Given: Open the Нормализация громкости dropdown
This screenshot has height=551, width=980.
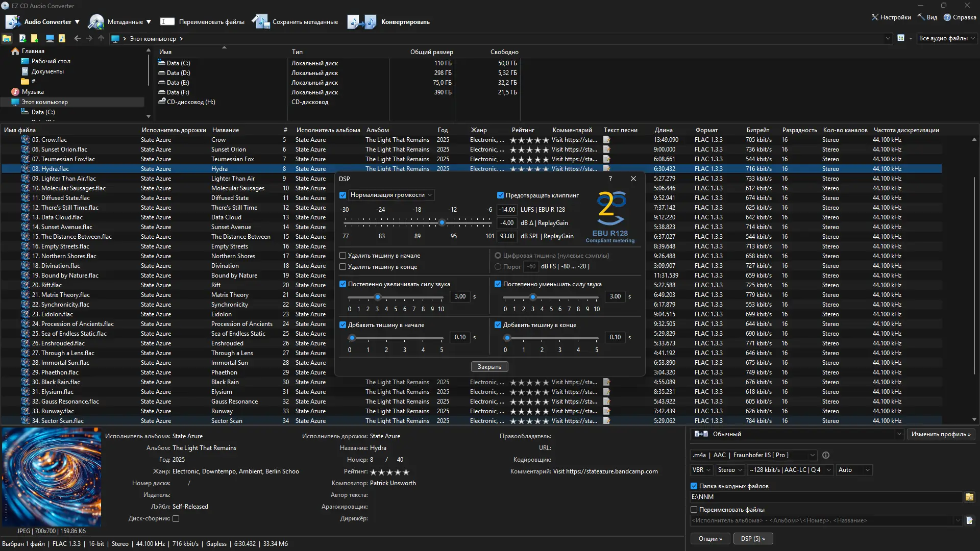Looking at the screenshot, I should click(391, 195).
